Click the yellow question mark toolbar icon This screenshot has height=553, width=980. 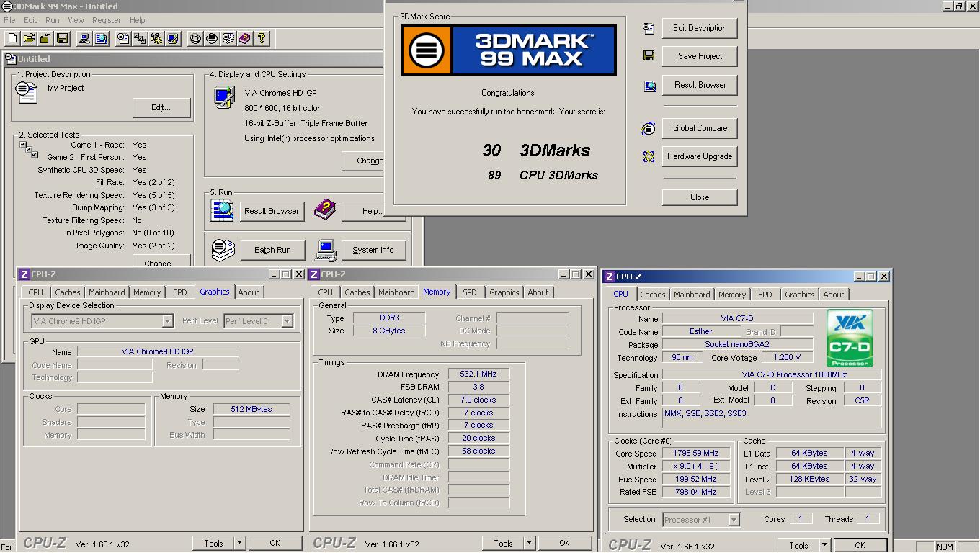[262, 38]
